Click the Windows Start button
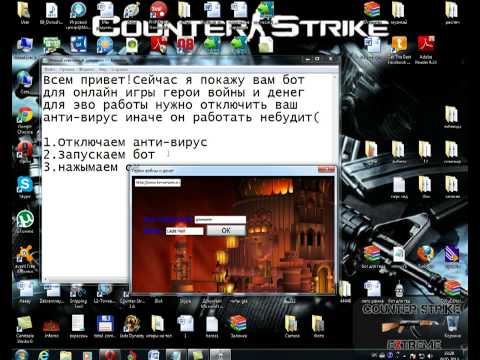The image size is (480, 360). tap(22, 355)
